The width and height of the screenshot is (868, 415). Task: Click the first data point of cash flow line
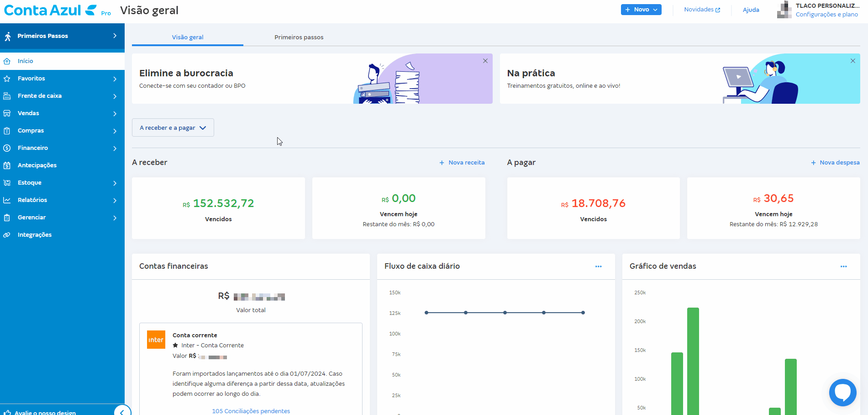pyautogui.click(x=426, y=313)
